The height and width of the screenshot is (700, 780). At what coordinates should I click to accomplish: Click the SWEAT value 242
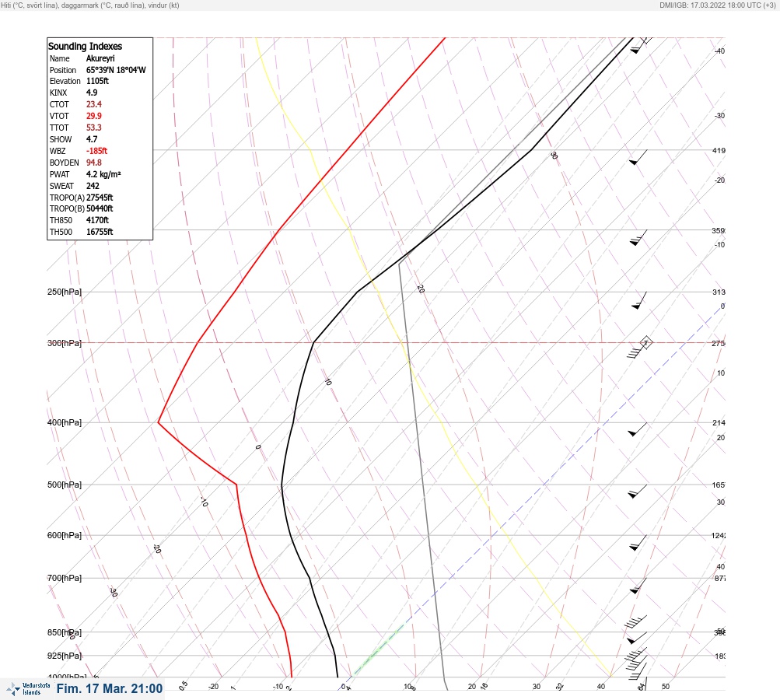(x=93, y=186)
